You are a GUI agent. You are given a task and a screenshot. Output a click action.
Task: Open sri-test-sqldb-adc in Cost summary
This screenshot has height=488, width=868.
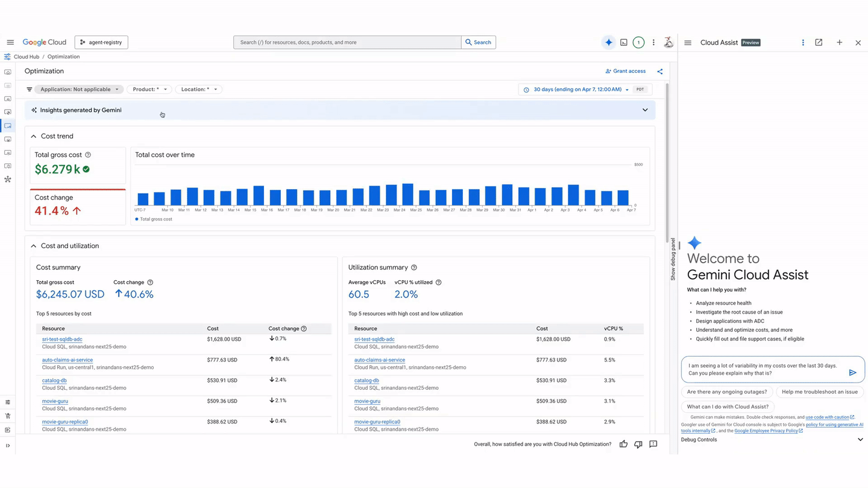tap(62, 339)
